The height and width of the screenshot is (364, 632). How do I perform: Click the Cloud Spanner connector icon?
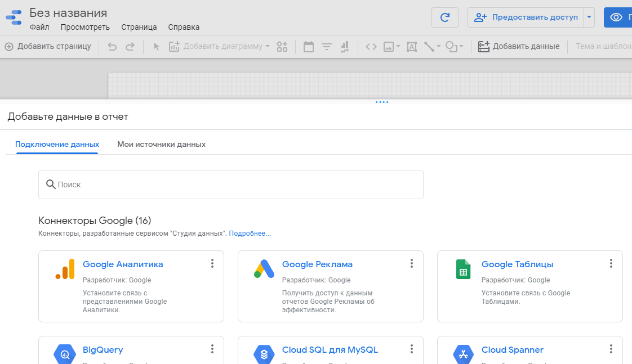point(463,354)
